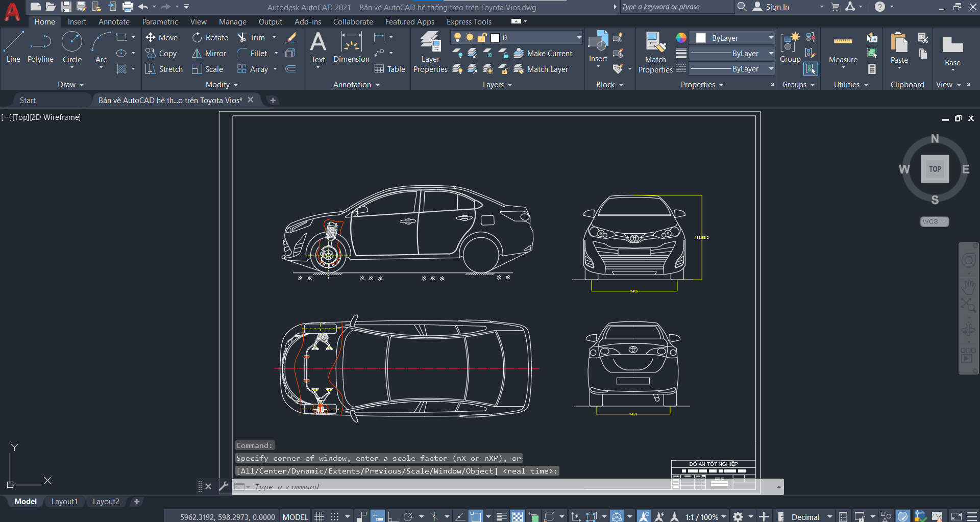Image resolution: width=980 pixels, height=522 pixels.
Task: Click the white layer color swatch
Action: pos(495,37)
